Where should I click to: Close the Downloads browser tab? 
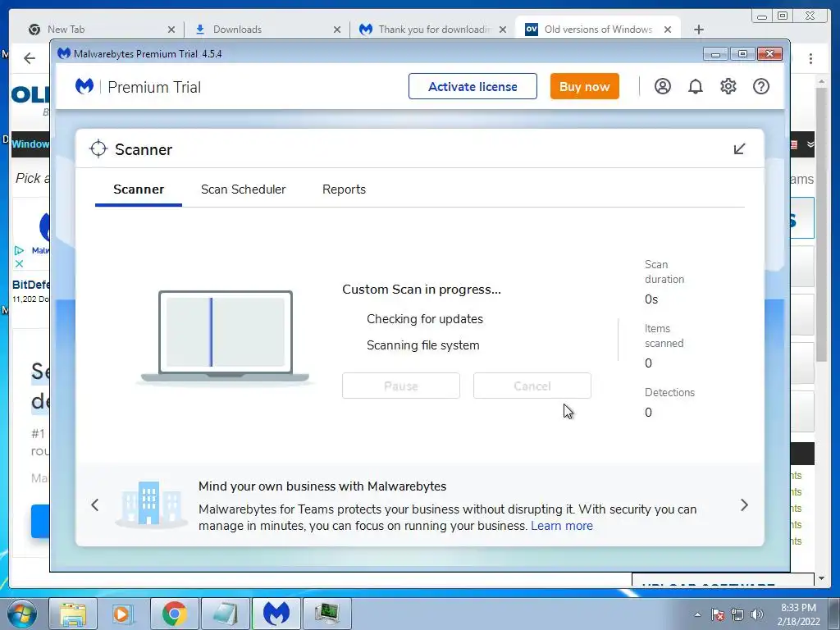click(337, 30)
